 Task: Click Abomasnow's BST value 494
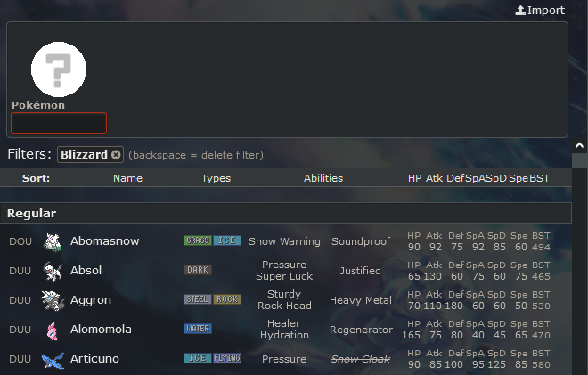[x=541, y=247]
